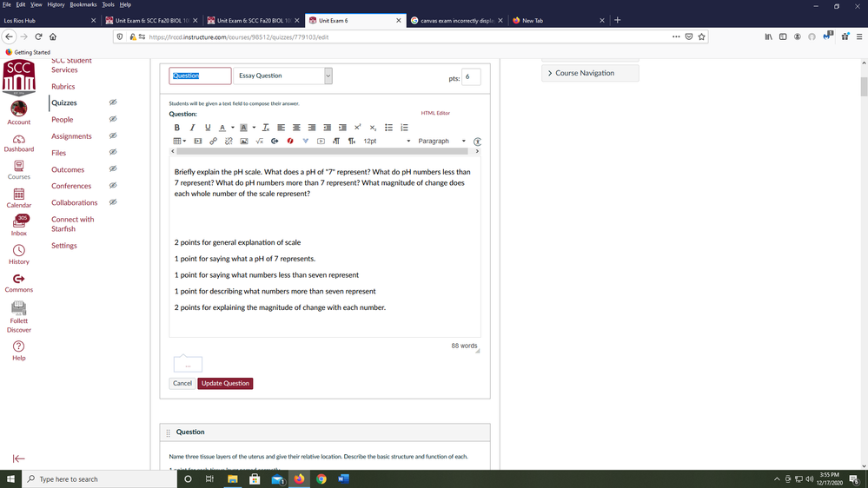Align text left in the editor

282,128
